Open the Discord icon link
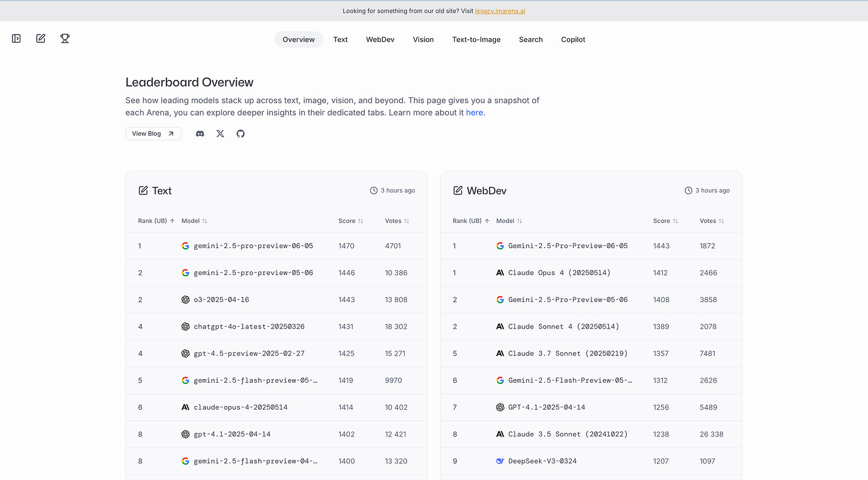 tap(200, 134)
